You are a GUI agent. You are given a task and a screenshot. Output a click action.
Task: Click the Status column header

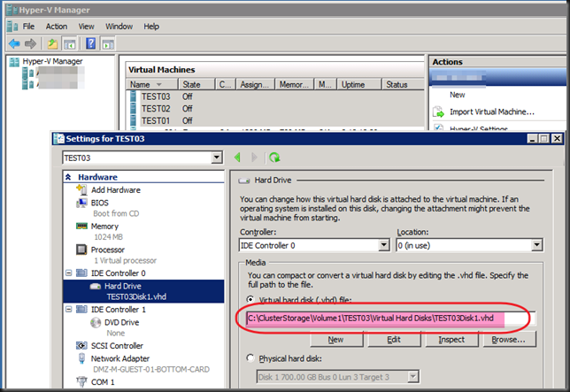click(x=403, y=85)
